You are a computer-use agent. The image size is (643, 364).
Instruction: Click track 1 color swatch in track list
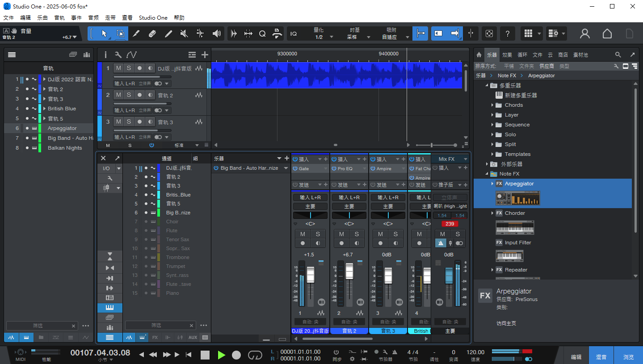click(x=39, y=79)
